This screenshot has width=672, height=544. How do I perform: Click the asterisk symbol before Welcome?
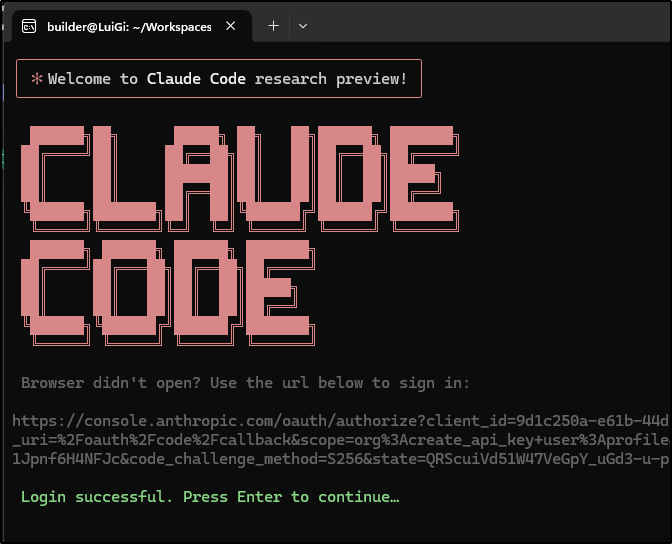pos(37,79)
